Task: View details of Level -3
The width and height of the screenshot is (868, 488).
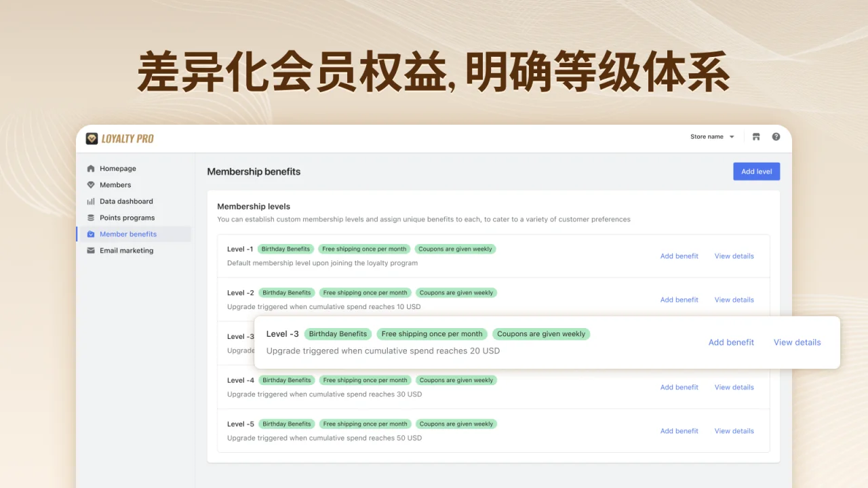Action: [x=797, y=342]
